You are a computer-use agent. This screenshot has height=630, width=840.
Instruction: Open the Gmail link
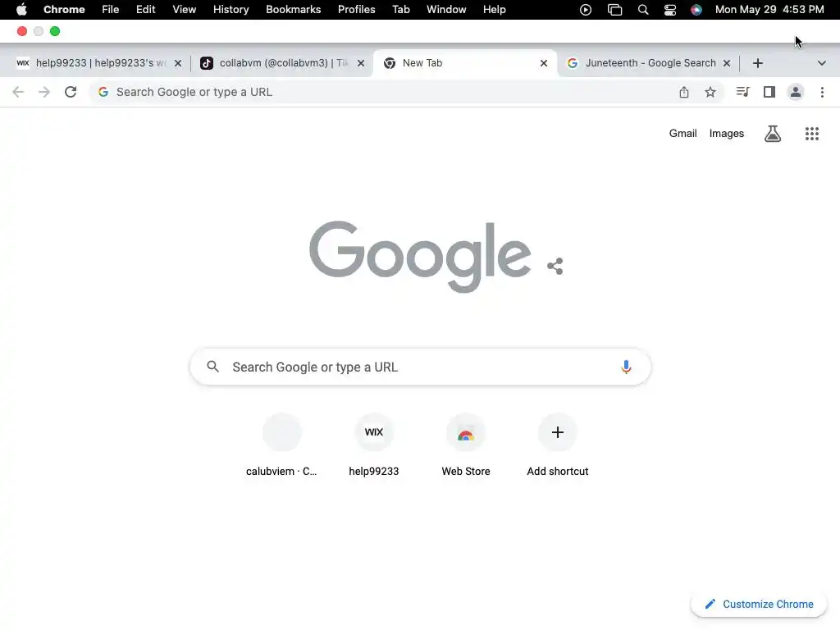682,134
